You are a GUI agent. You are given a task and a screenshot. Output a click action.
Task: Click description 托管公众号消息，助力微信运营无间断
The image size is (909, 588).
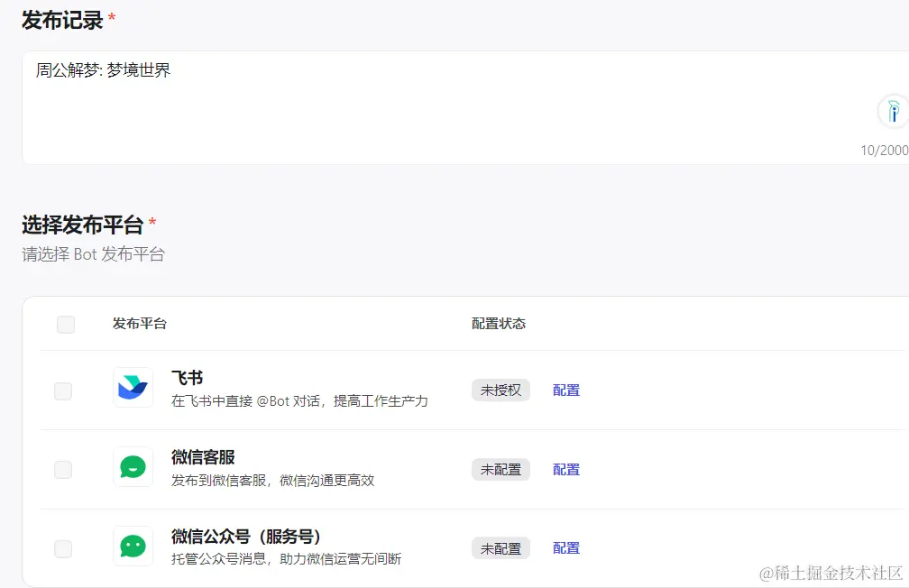287,559
